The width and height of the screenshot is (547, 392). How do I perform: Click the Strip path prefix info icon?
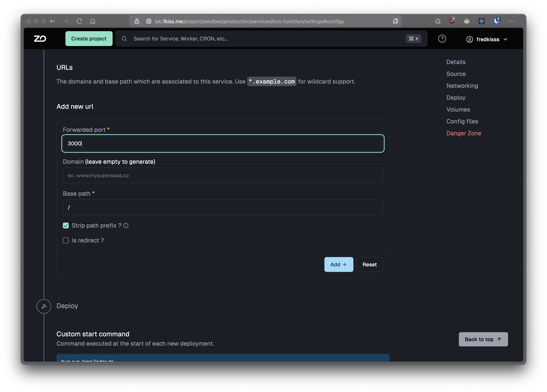coord(126,226)
